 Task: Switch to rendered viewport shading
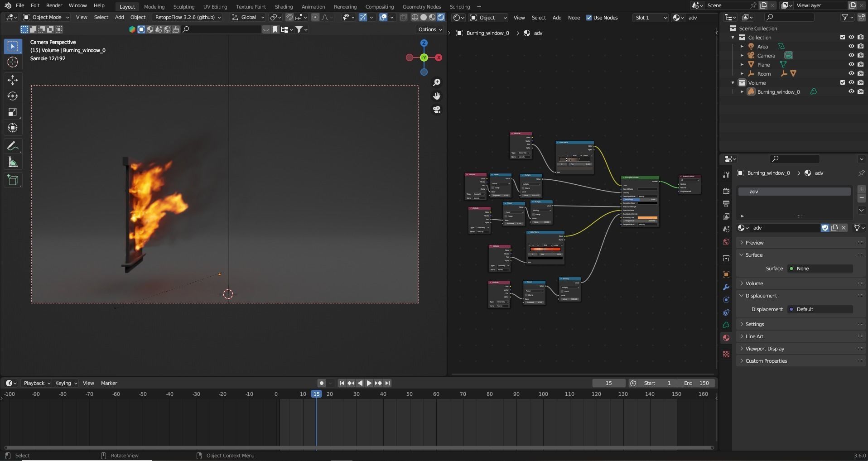pos(441,17)
